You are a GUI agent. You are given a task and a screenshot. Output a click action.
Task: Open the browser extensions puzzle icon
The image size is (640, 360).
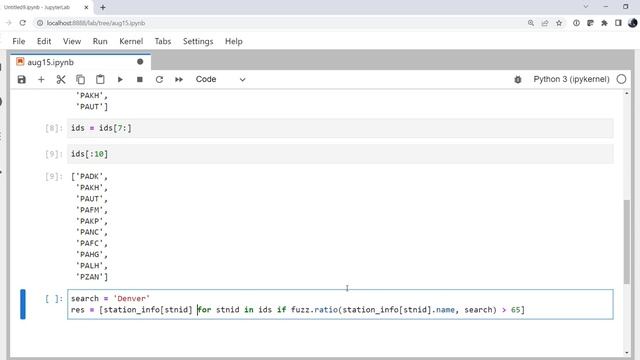tap(604, 23)
